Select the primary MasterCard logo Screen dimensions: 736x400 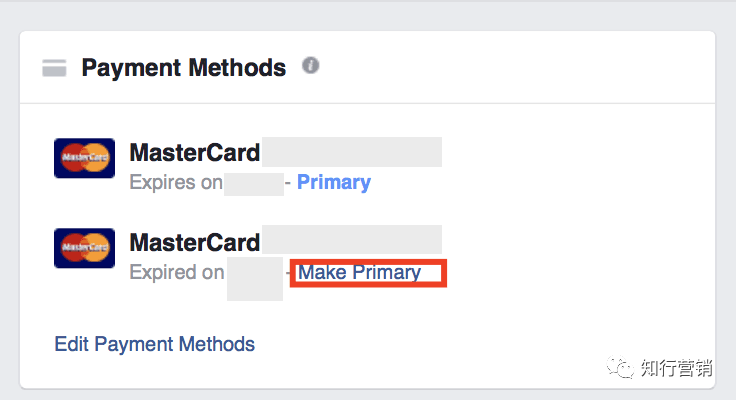[84, 158]
